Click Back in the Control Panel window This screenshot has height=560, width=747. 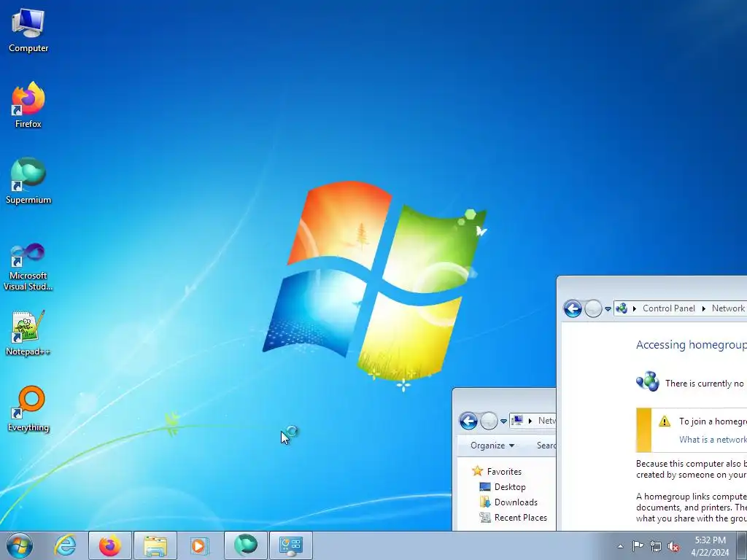pos(573,308)
